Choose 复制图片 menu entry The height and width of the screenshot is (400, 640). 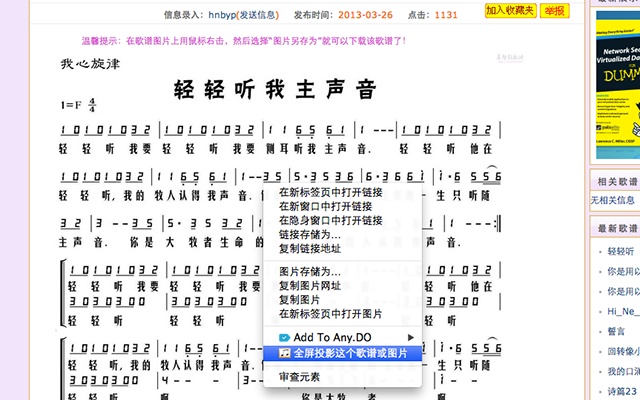299,300
